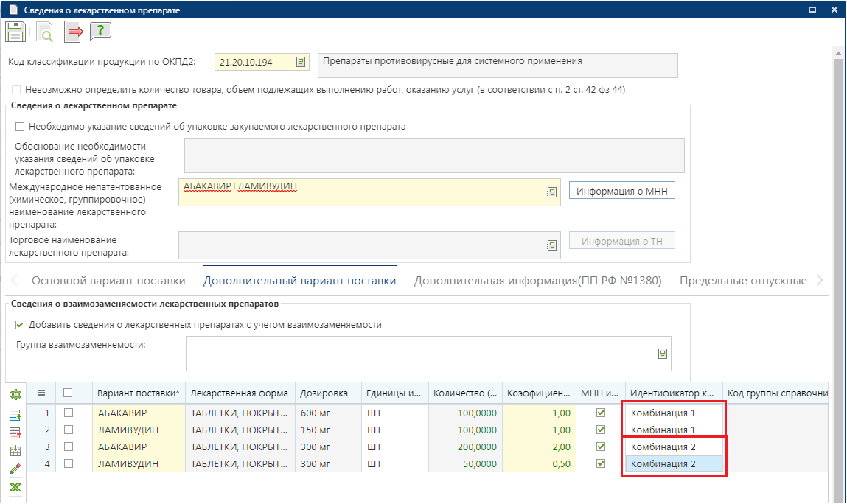847x504 pixels.
Task: Toggle select-all checkbox in table header
Action: 68,393
